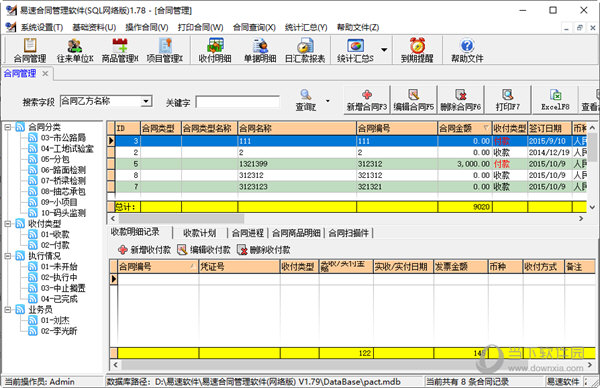The image size is (600, 388).
Task: Open 往来单位 toolbar icon
Action: click(x=75, y=50)
